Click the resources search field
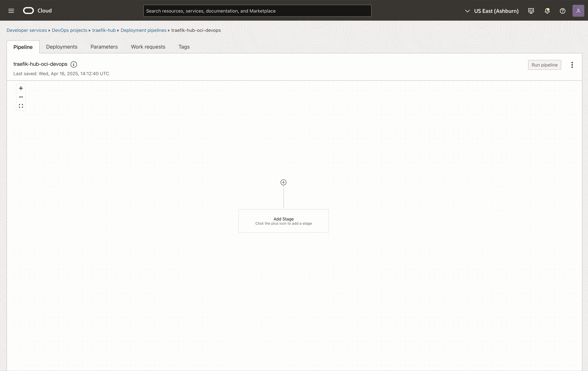 click(257, 11)
